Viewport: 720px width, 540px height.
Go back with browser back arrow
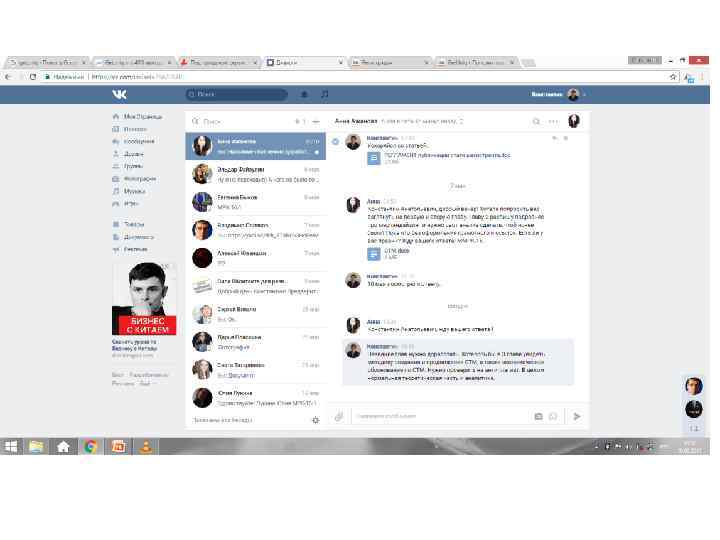tap(8, 77)
